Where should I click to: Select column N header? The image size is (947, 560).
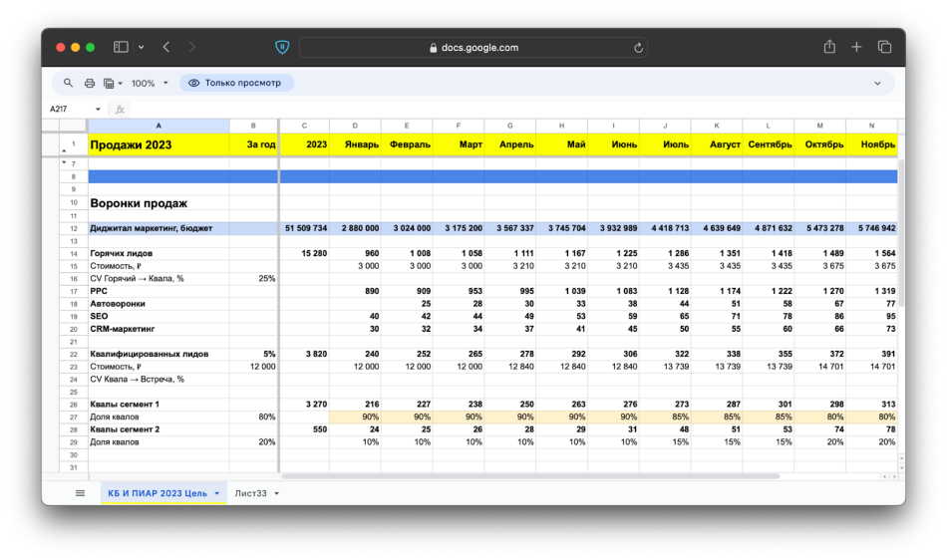click(x=871, y=126)
